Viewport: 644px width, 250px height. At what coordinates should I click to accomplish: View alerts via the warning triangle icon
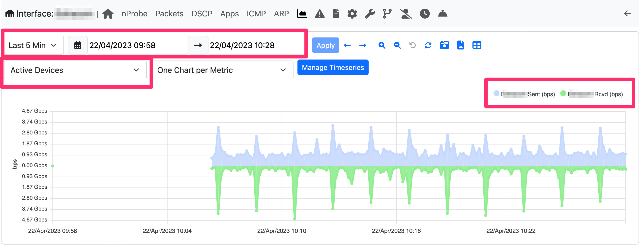[x=320, y=14]
